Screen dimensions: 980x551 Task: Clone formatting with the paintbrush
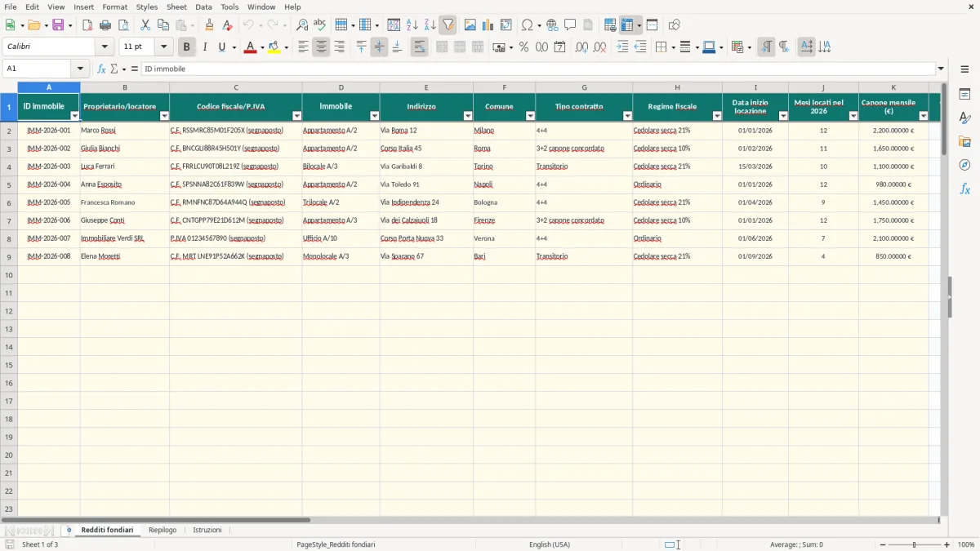(210, 25)
